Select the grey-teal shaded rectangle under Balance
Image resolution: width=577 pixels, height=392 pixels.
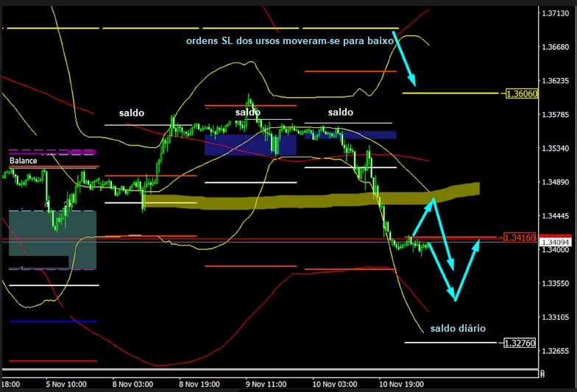click(x=53, y=240)
